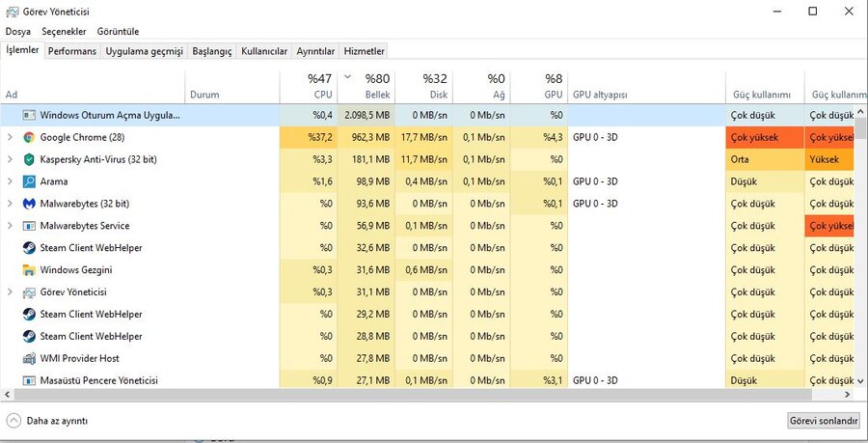Click the horizontal scrollbar thumb
The image size is (868, 443).
[x=413, y=395]
